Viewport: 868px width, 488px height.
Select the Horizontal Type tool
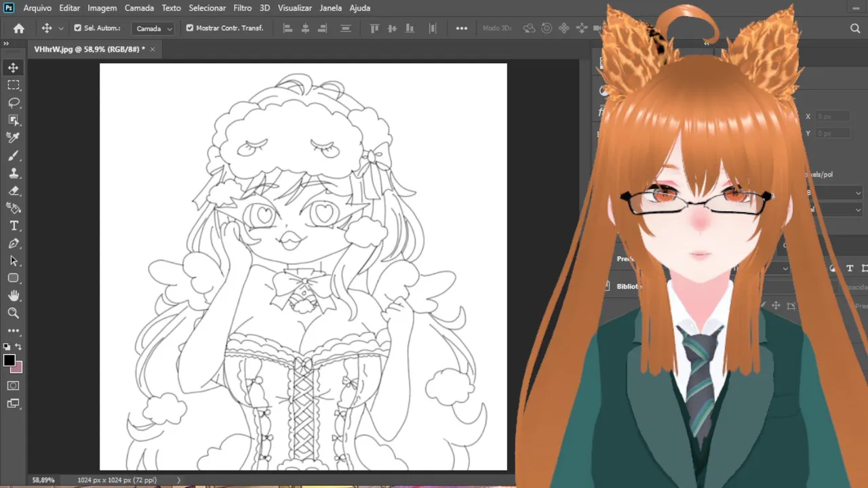[x=13, y=226]
